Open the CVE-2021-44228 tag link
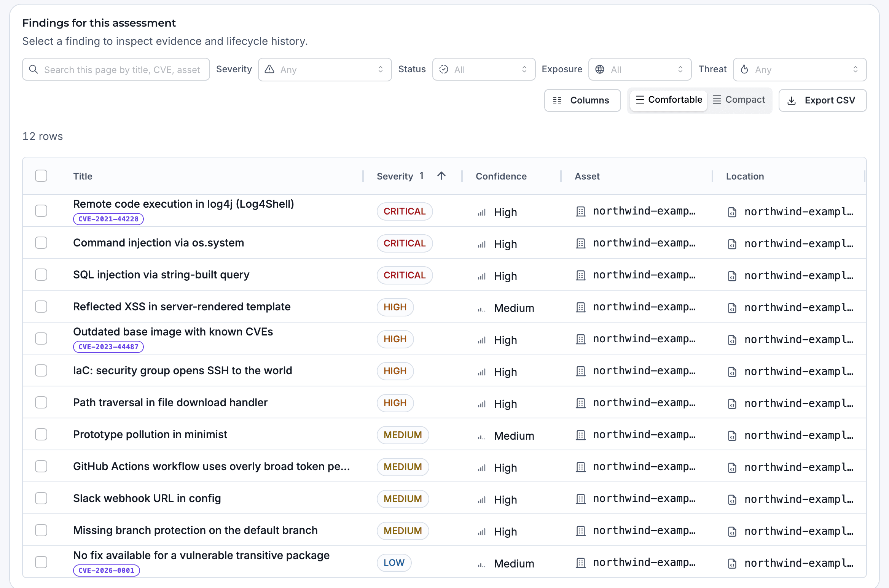 coord(108,219)
